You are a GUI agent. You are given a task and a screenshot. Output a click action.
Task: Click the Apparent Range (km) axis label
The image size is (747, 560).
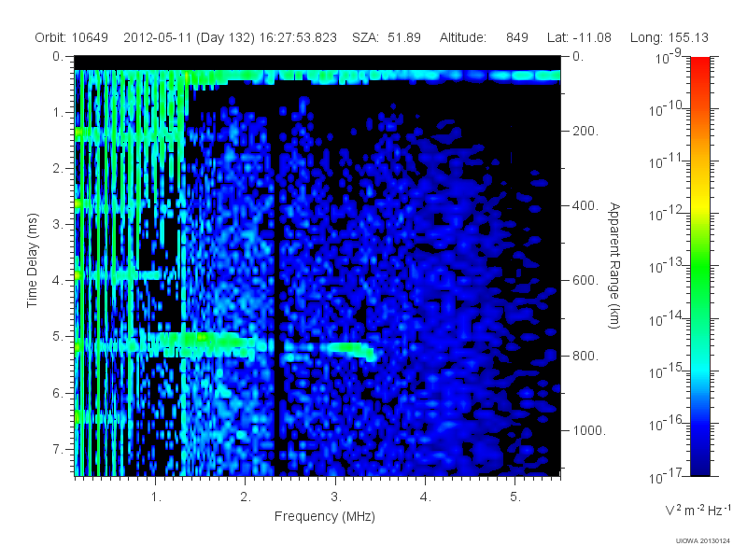(x=614, y=265)
